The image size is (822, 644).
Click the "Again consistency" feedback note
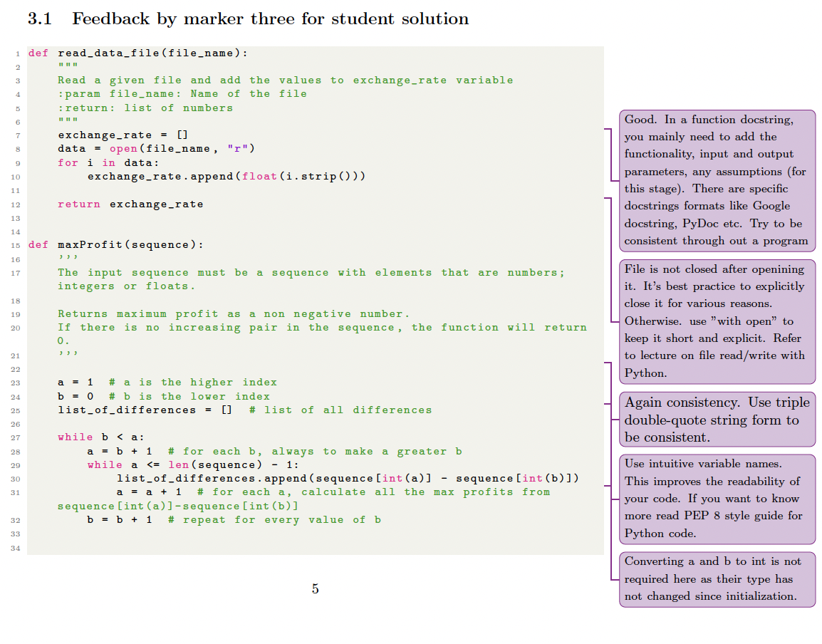[717, 420]
